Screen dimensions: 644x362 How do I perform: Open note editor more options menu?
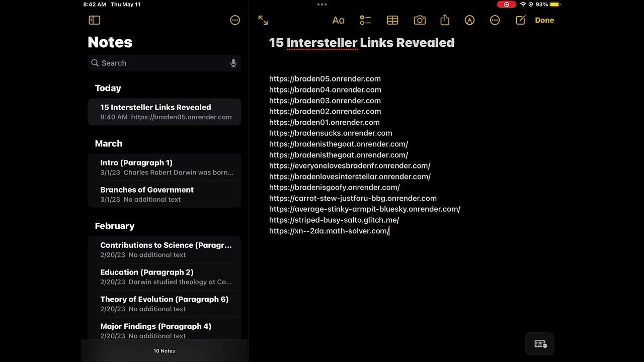495,20
